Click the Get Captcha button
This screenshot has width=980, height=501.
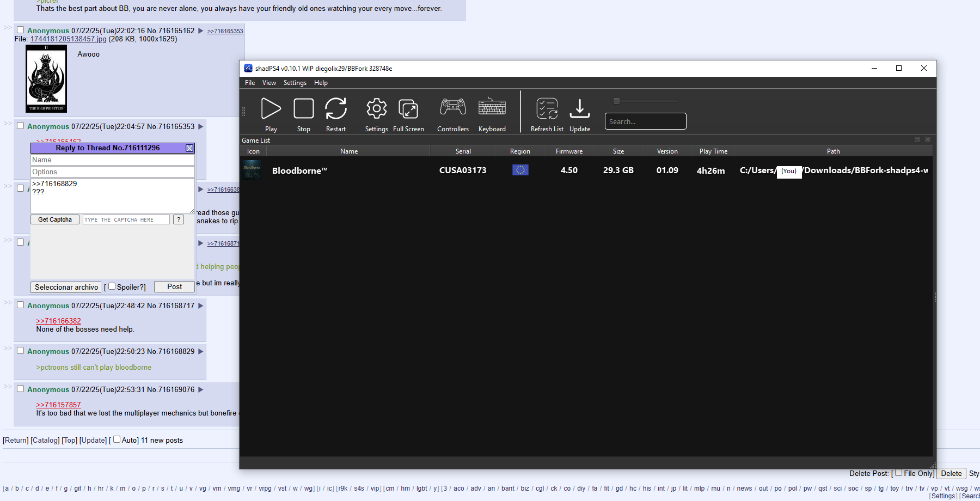pyautogui.click(x=55, y=219)
